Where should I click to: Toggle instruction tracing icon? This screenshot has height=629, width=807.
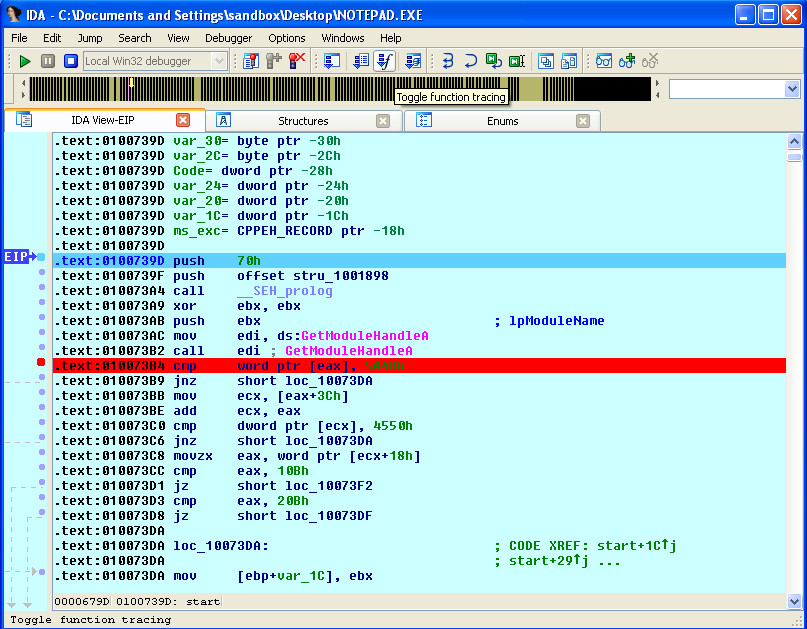pyautogui.click(x=361, y=61)
